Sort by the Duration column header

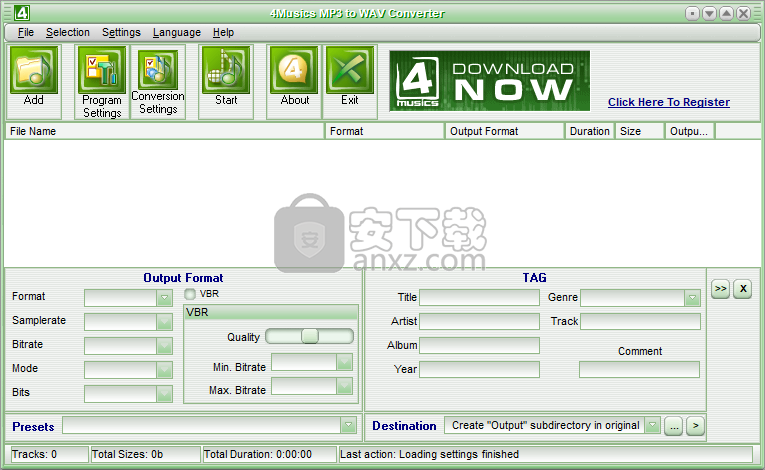click(x=589, y=131)
